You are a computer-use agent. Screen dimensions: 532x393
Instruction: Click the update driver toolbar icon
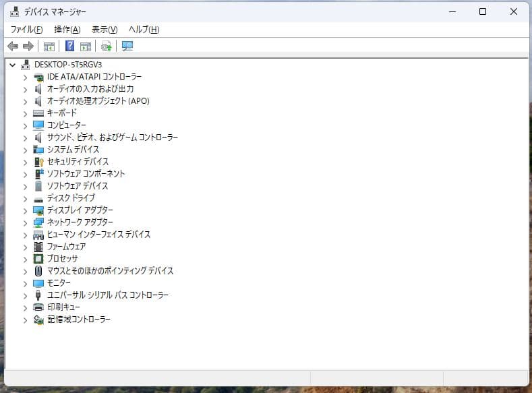pyautogui.click(x=106, y=46)
